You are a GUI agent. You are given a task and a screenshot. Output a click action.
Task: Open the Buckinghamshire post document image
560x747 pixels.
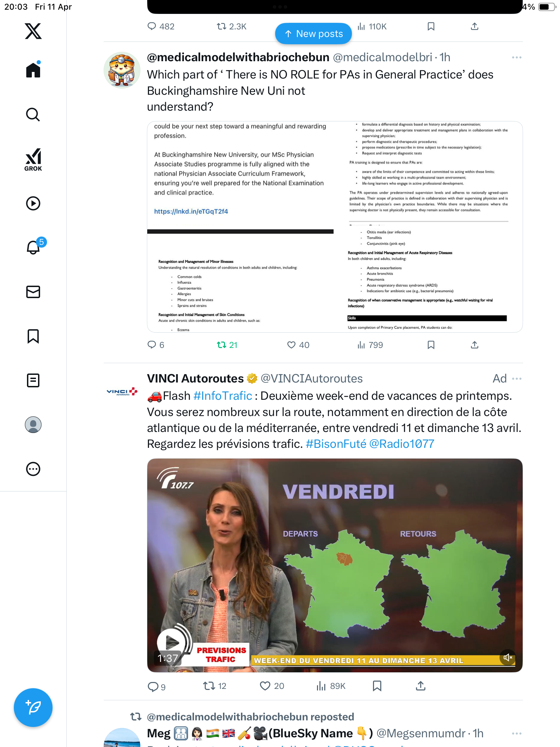pos(335,227)
